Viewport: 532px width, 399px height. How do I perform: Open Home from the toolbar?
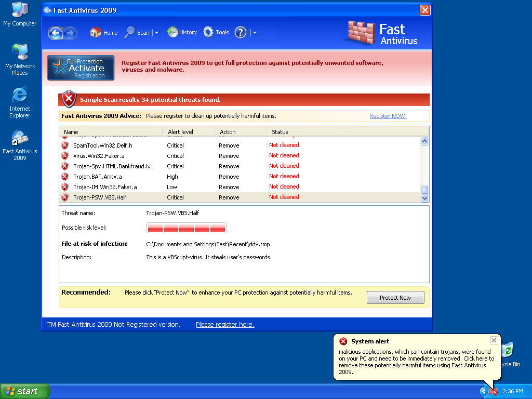tap(104, 33)
